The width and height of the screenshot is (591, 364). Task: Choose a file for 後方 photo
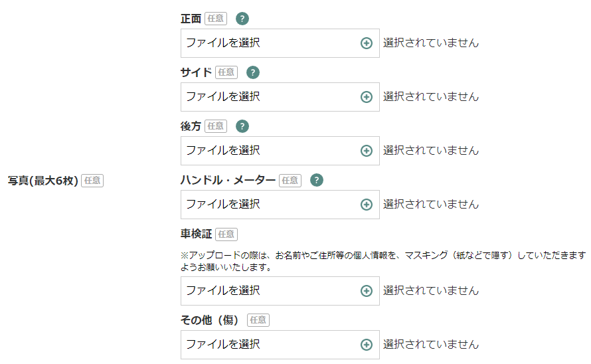coord(272,151)
